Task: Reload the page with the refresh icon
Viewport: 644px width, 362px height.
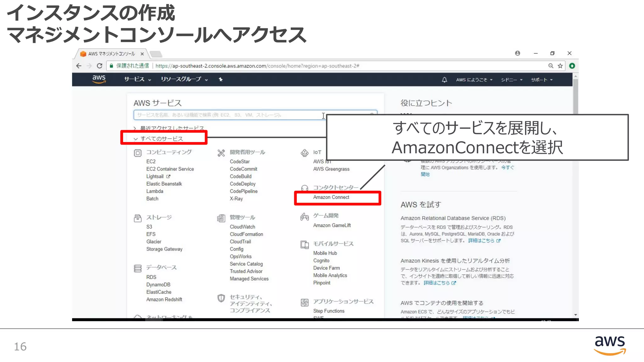Action: (99, 66)
